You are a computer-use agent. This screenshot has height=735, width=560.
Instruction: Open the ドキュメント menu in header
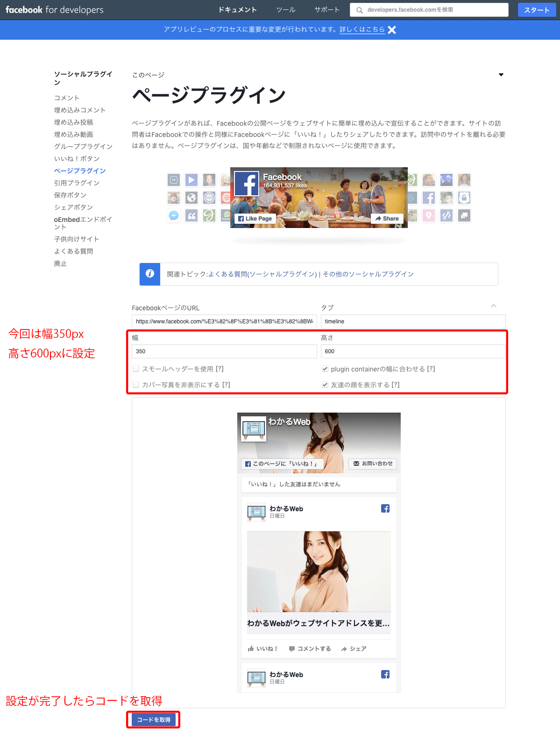click(237, 10)
